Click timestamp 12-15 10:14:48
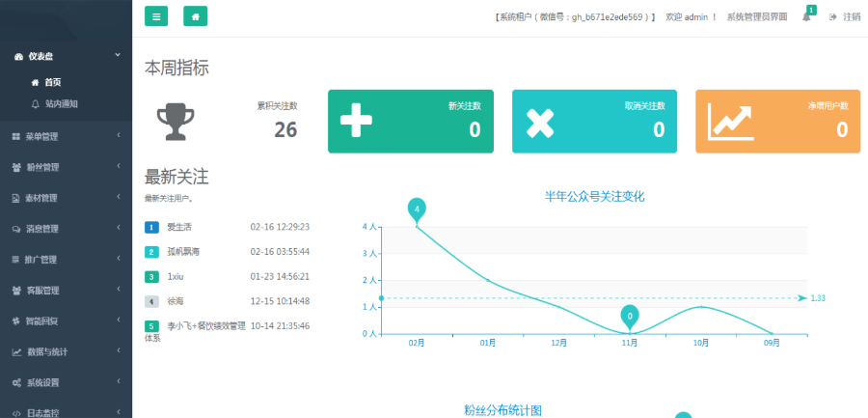This screenshot has height=418, width=868. click(280, 301)
